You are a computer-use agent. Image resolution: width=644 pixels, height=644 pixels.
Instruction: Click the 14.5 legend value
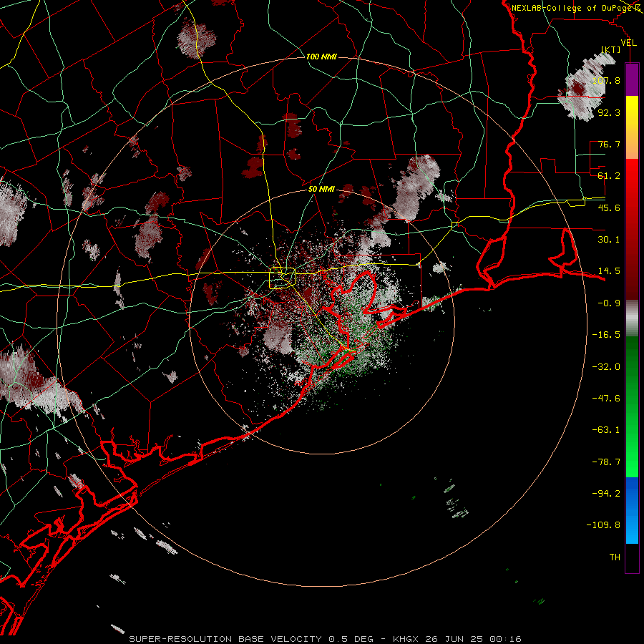click(x=609, y=271)
